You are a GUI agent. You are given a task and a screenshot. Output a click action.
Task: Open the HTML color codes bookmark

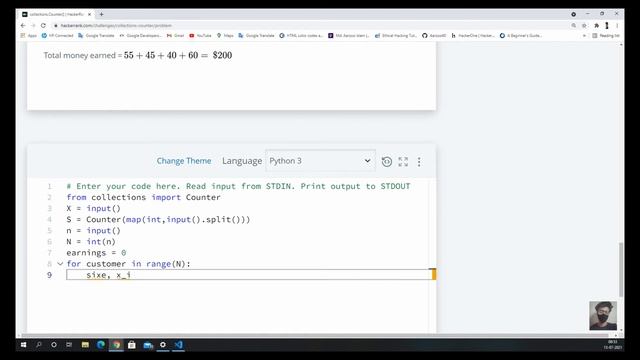[x=301, y=36]
